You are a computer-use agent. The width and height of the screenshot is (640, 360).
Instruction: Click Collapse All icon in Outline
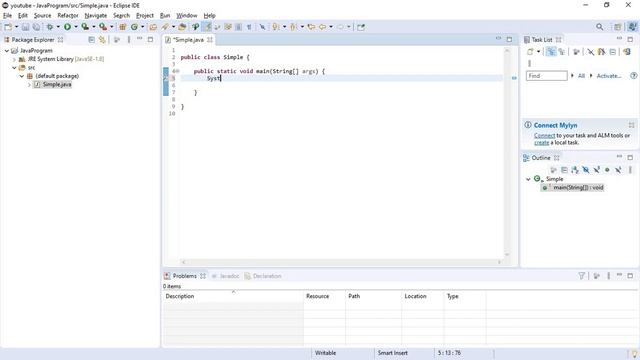coord(564,170)
